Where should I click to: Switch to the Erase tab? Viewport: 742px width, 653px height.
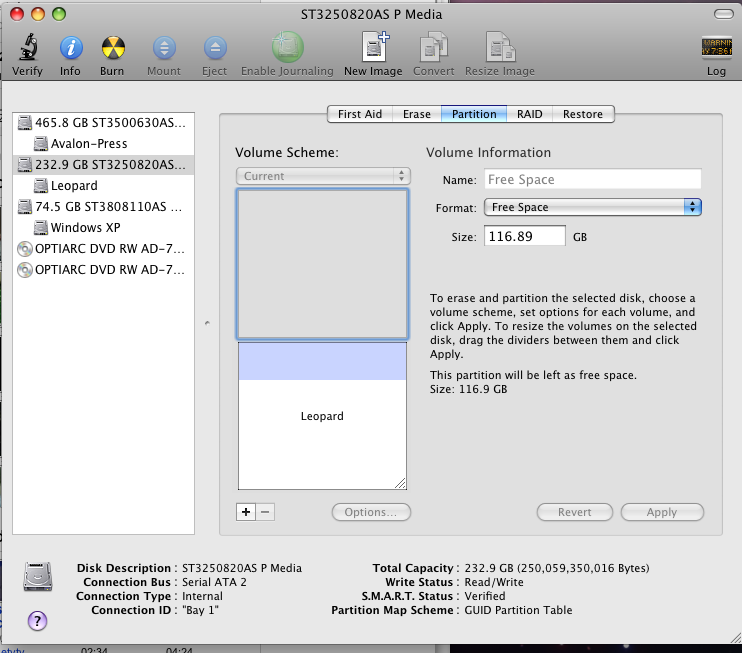[x=417, y=114]
